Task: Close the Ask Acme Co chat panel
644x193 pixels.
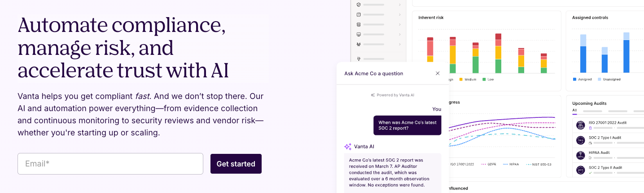Action: (438, 73)
